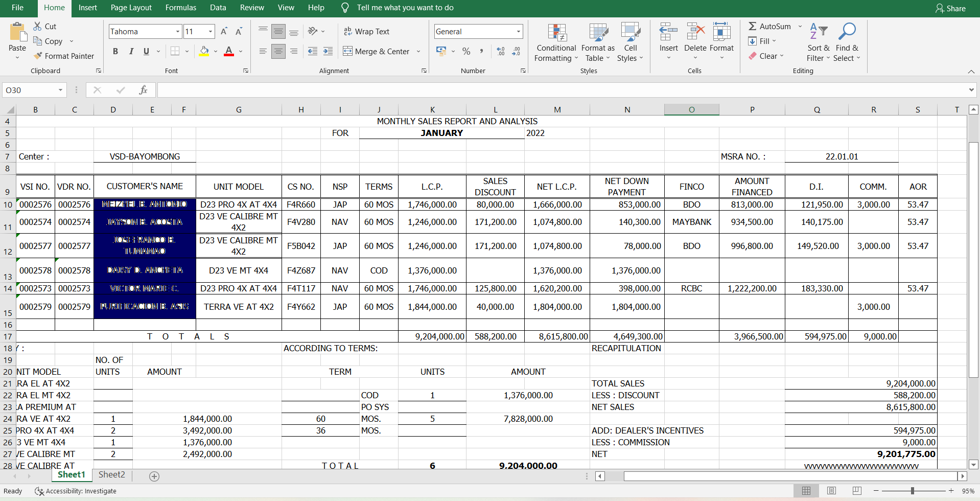Click the Tell me what you want search
The height and width of the screenshot is (501, 980).
tap(405, 8)
